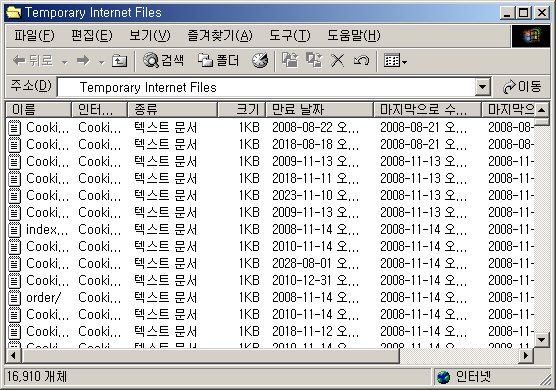Open the 파일(F) menu

click(x=34, y=35)
